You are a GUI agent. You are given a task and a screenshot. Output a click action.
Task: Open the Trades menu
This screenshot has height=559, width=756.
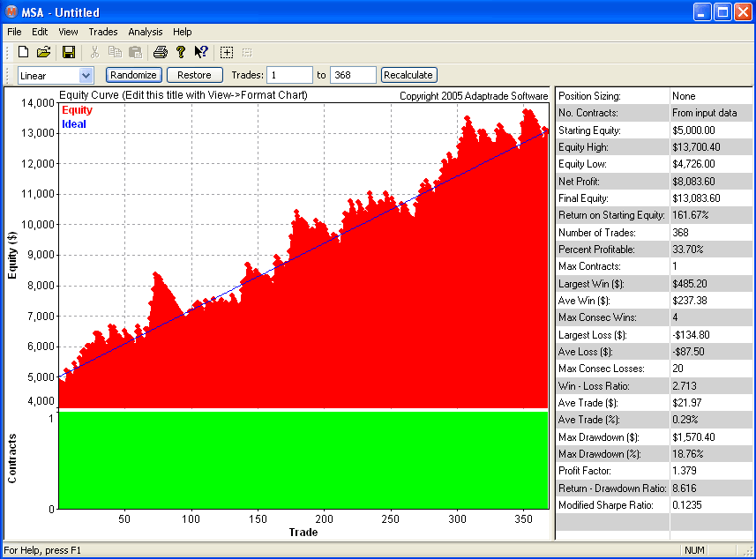[x=103, y=32]
